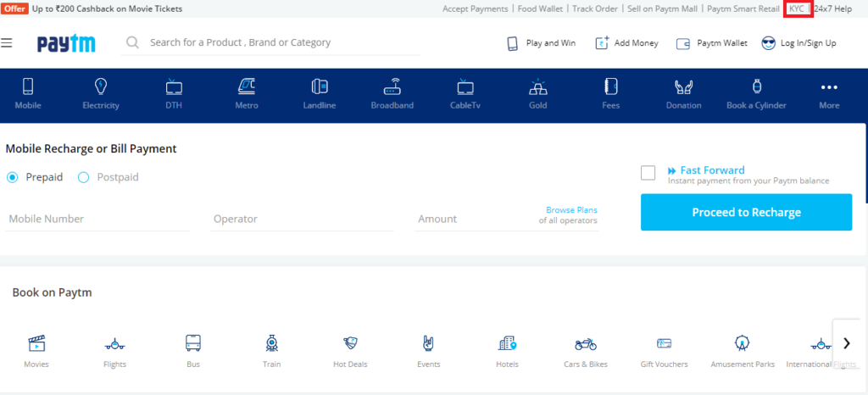Open Events icon
The height and width of the screenshot is (395, 868).
428,343
